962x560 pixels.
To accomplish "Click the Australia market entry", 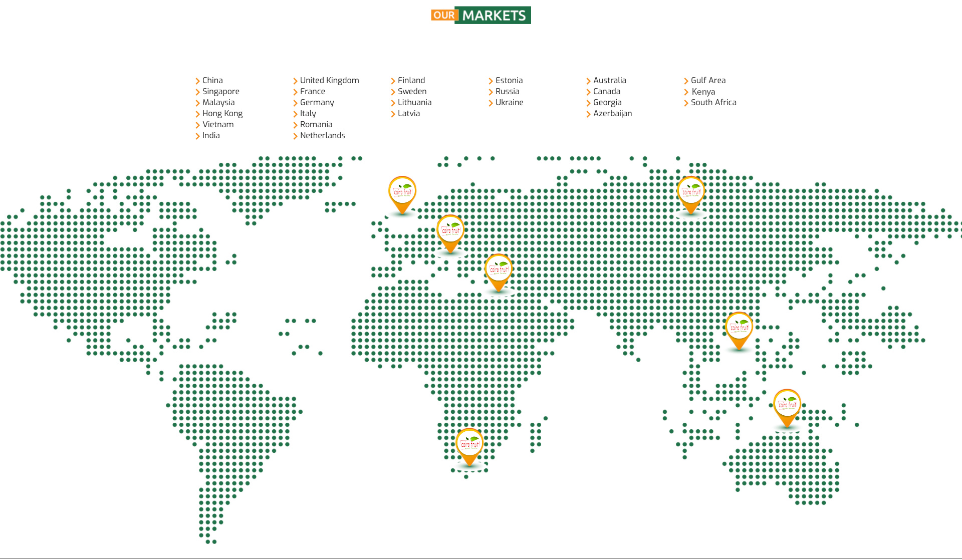I will [609, 80].
